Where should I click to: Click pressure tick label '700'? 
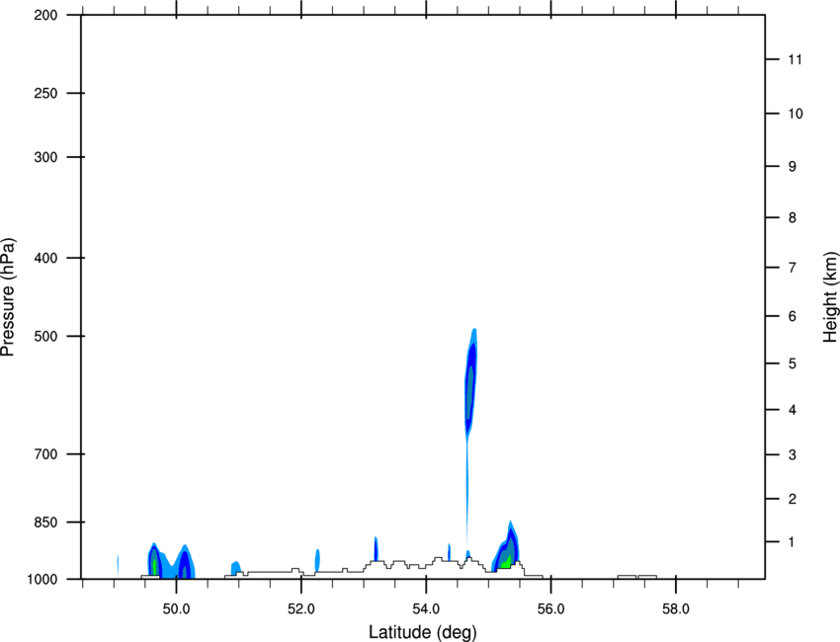45,454
